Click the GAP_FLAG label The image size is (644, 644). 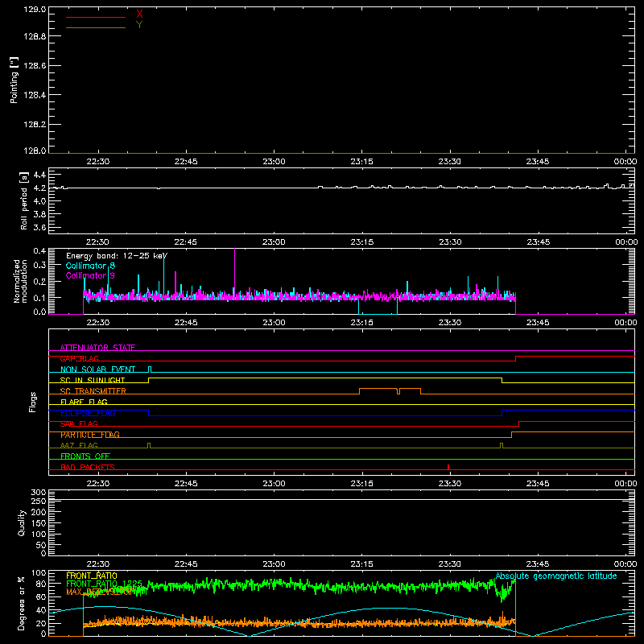[79, 358]
